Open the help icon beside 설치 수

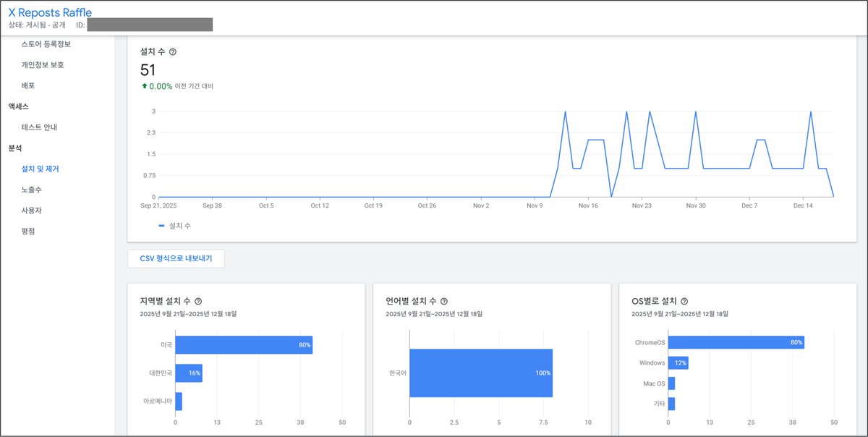tap(173, 52)
